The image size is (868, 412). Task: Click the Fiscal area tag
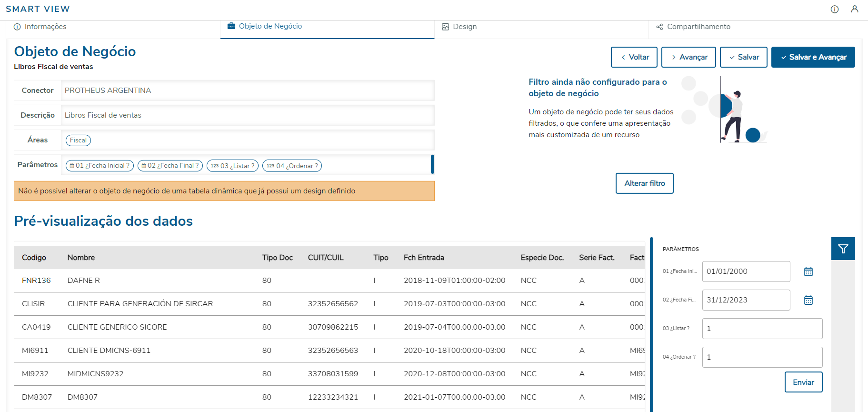pos(78,140)
